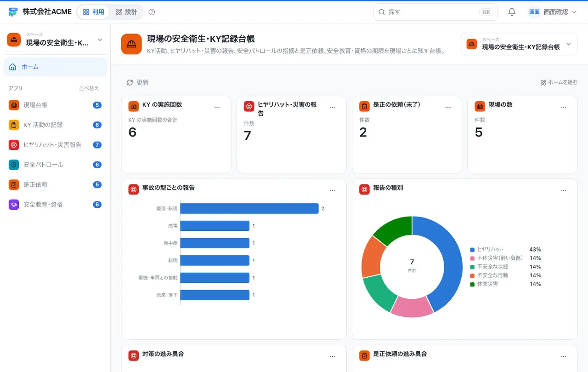Image resolution: width=588 pixels, height=372 pixels.
Task: Open more options on 是正の依頼(未了) card
Action: tap(448, 107)
